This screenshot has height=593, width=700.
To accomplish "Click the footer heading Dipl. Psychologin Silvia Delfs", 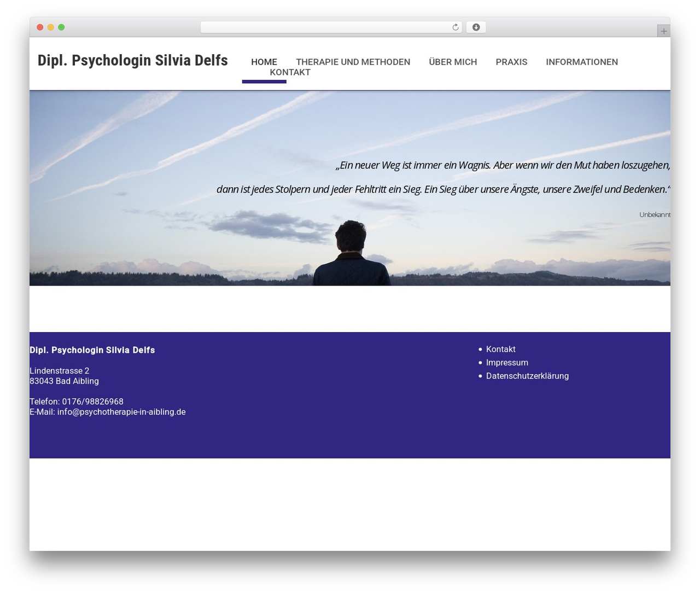I will coord(92,350).
